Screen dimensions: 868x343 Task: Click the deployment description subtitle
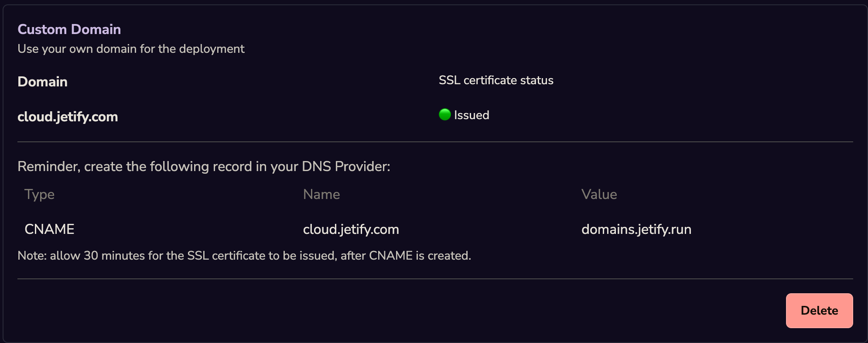[131, 49]
